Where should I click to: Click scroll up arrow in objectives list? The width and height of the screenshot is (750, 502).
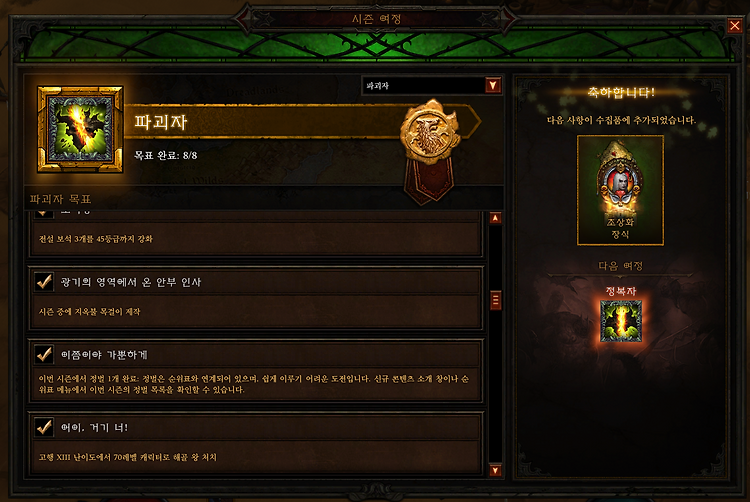[x=495, y=218]
